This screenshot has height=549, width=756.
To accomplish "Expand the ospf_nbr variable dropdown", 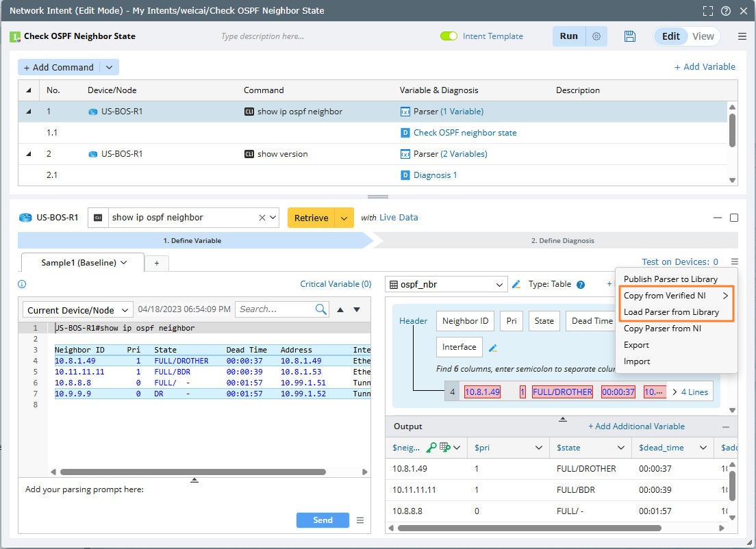I will (499, 284).
